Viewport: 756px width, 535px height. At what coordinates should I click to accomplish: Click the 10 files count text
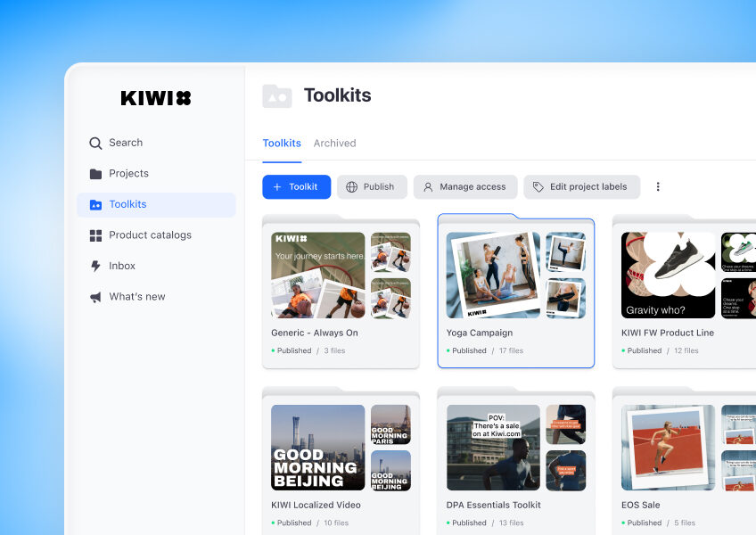click(336, 523)
